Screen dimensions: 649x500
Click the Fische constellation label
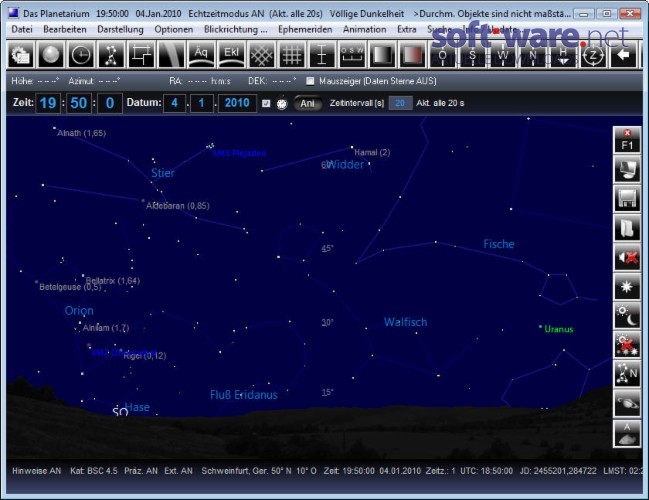coord(499,244)
